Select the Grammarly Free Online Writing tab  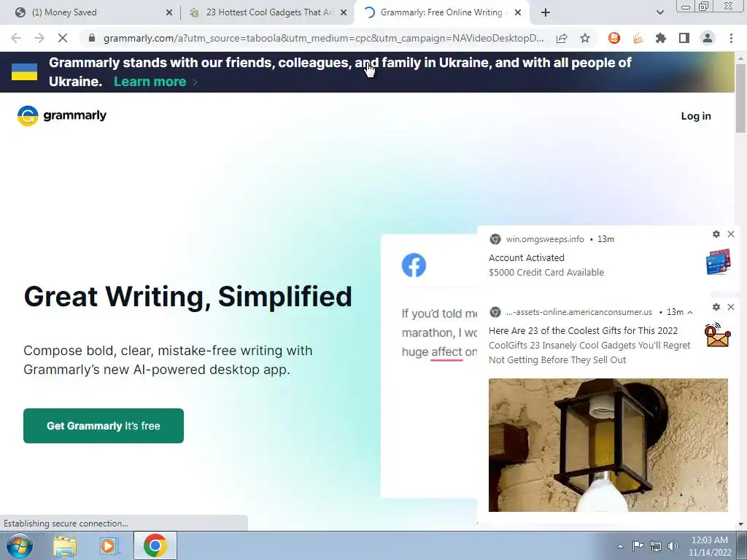coord(441,12)
